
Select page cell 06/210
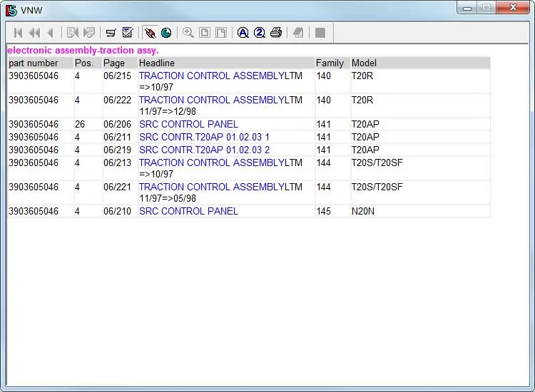(117, 212)
